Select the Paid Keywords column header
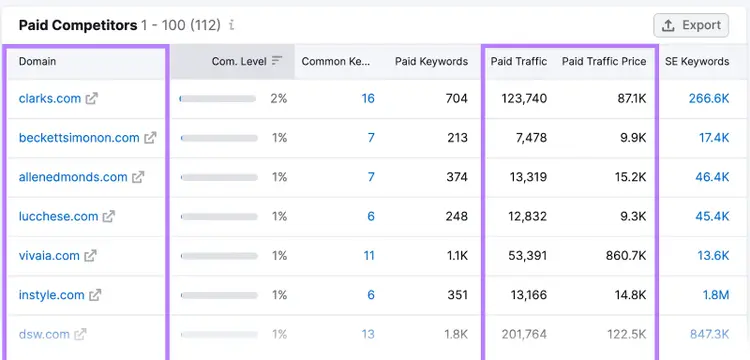 click(x=431, y=61)
